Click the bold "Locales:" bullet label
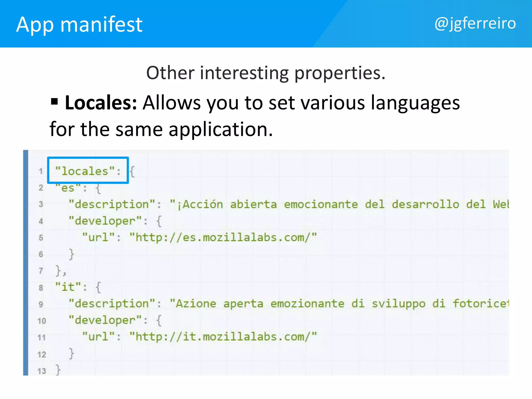Image resolution: width=532 pixels, height=399 pixels. (x=101, y=103)
